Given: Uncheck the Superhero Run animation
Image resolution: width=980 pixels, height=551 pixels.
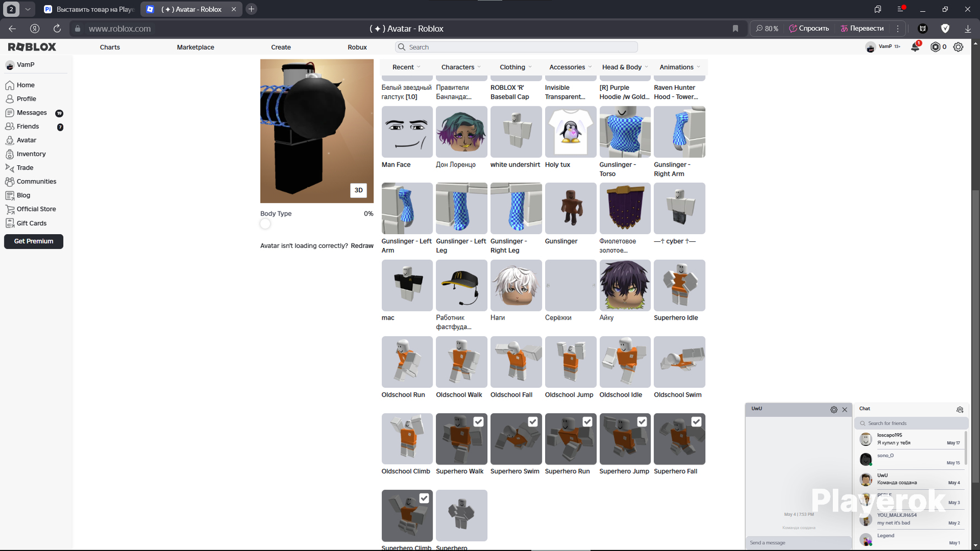Looking at the screenshot, I should (587, 422).
